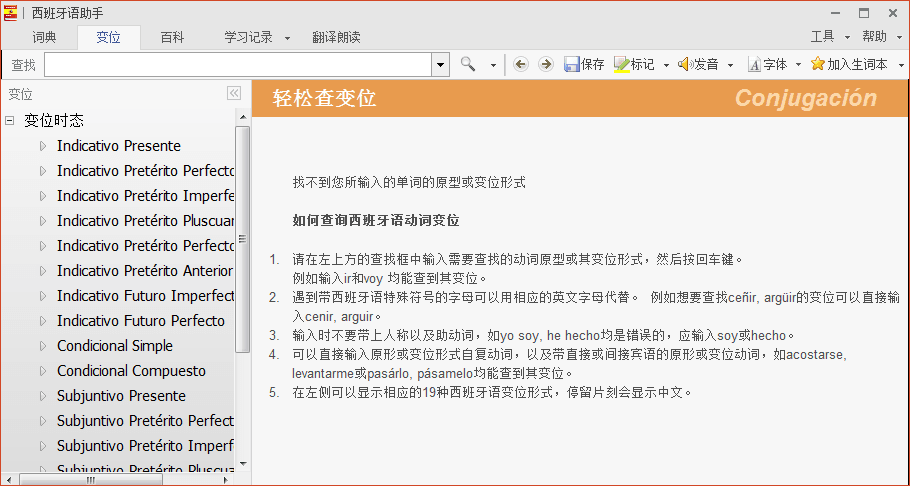This screenshot has height=486, width=910.
Task: Switch to the 词典 tab
Action: point(44,37)
